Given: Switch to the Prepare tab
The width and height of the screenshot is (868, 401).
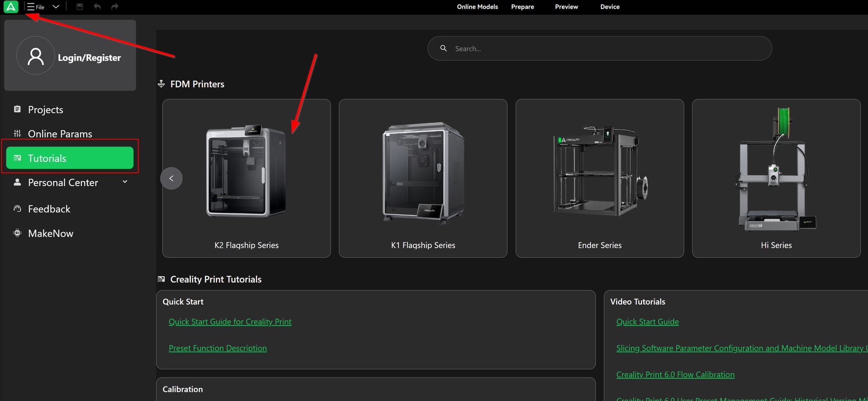Looking at the screenshot, I should pyautogui.click(x=522, y=7).
